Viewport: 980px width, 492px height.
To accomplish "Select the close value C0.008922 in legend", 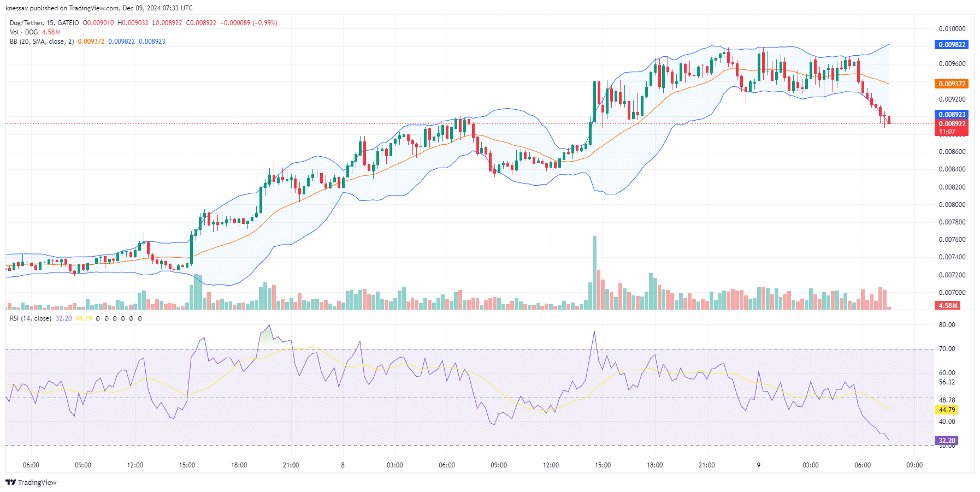I will [201, 23].
